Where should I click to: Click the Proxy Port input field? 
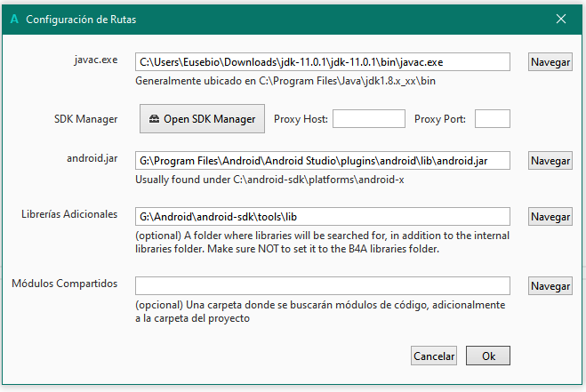[493, 119]
